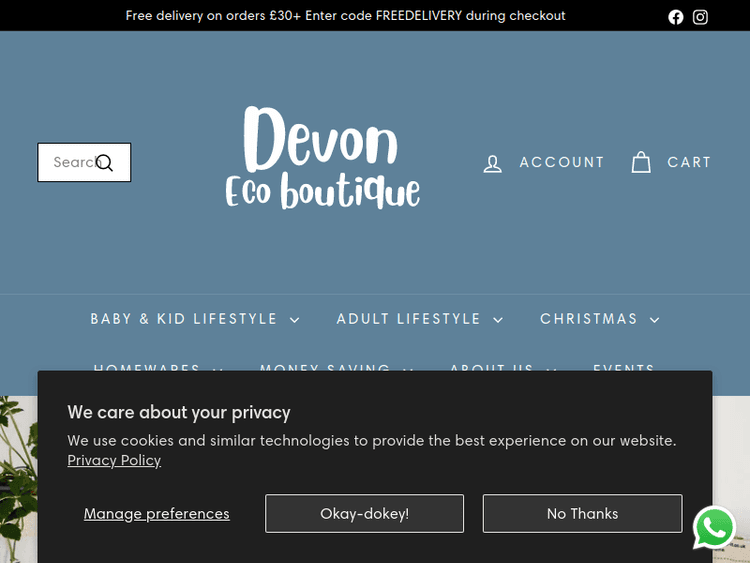Click the account person icon
Image resolution: width=750 pixels, height=563 pixels.
(x=492, y=163)
